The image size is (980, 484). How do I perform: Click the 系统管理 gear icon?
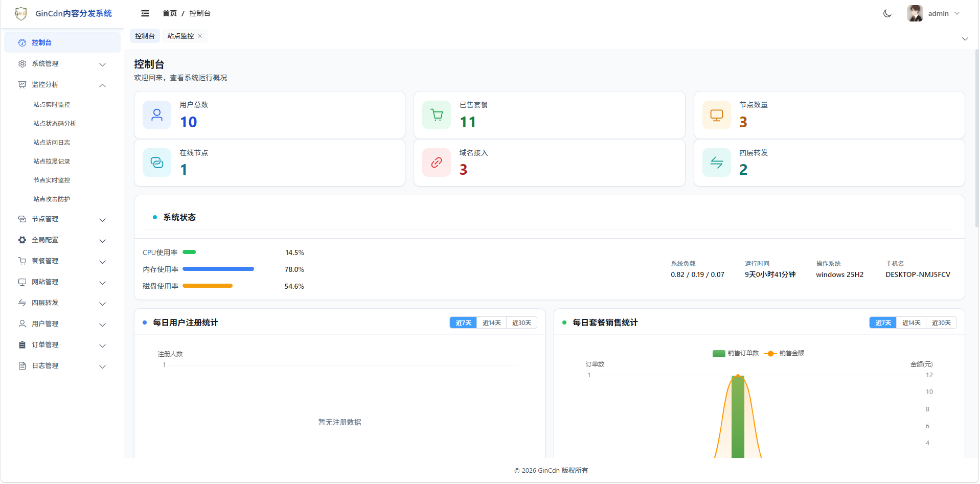22,64
